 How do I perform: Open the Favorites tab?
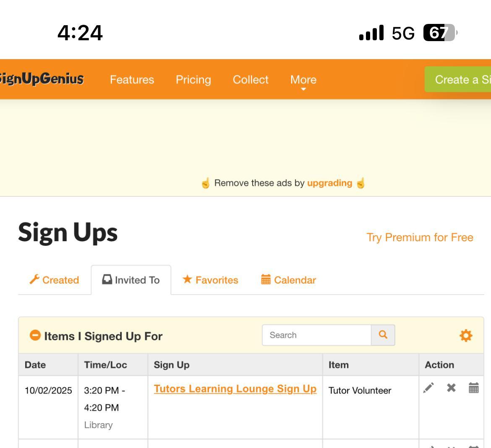(x=210, y=280)
